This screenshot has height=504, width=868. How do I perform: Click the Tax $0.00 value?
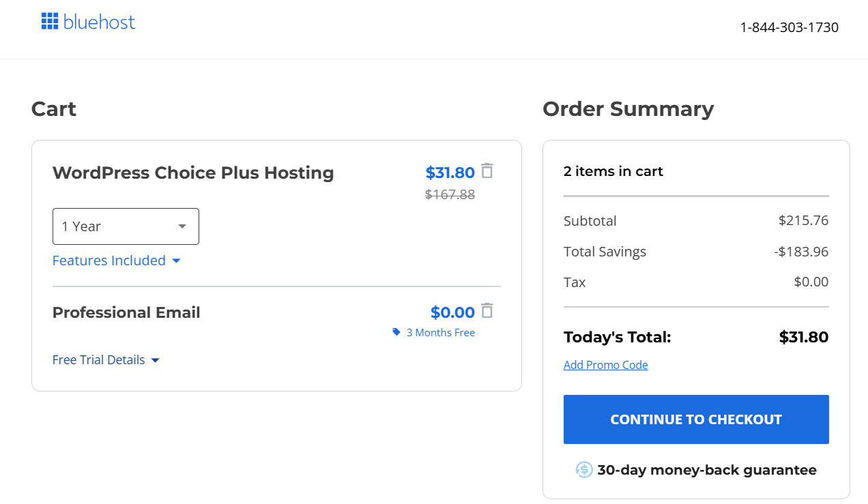[x=811, y=282]
